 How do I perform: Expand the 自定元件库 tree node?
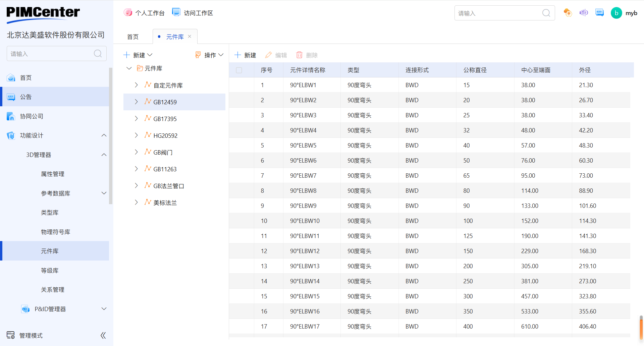pos(136,85)
